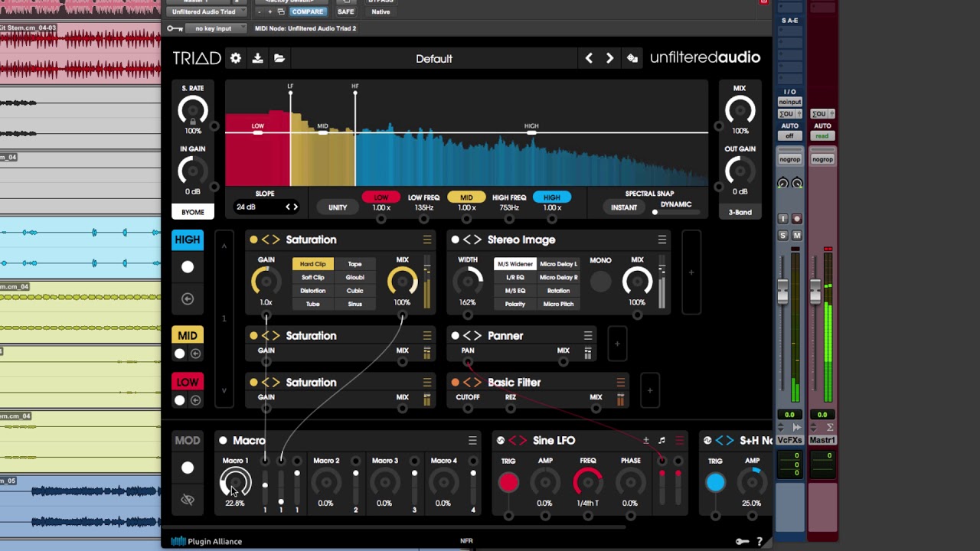Click the help question mark icon
Screen dimensions: 980x551
pos(759,541)
